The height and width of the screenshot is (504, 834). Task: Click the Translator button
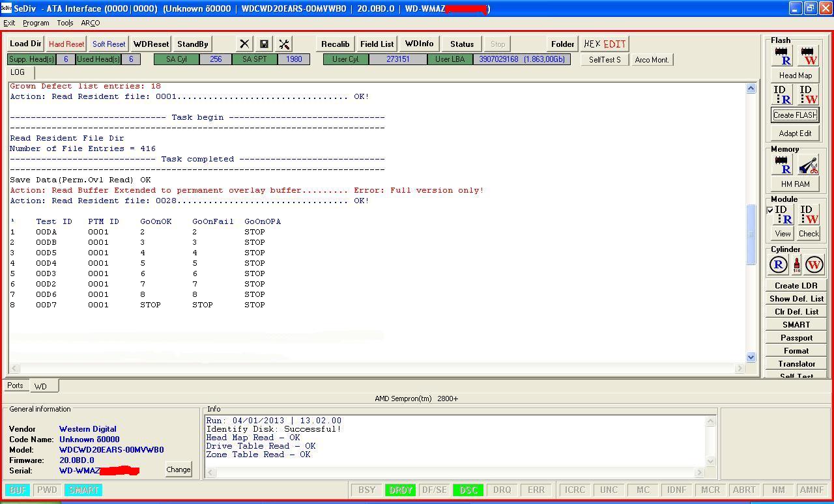point(796,363)
